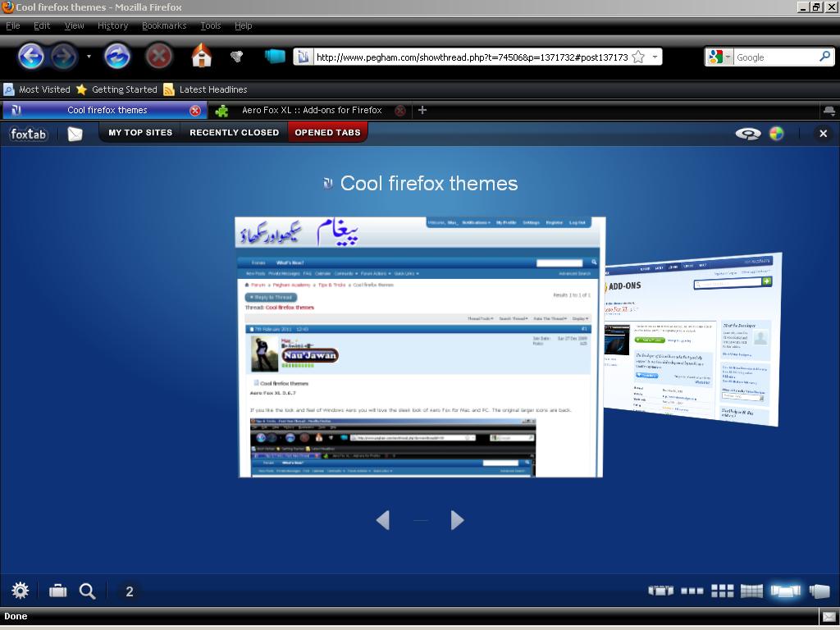Screen dimensions: 840x630
Task: Open the Add-ons page thumbnail
Action: click(x=692, y=339)
